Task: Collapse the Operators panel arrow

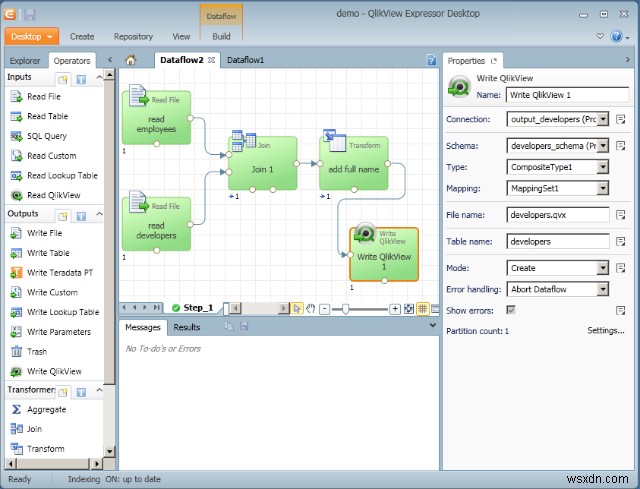Action: tap(110, 60)
